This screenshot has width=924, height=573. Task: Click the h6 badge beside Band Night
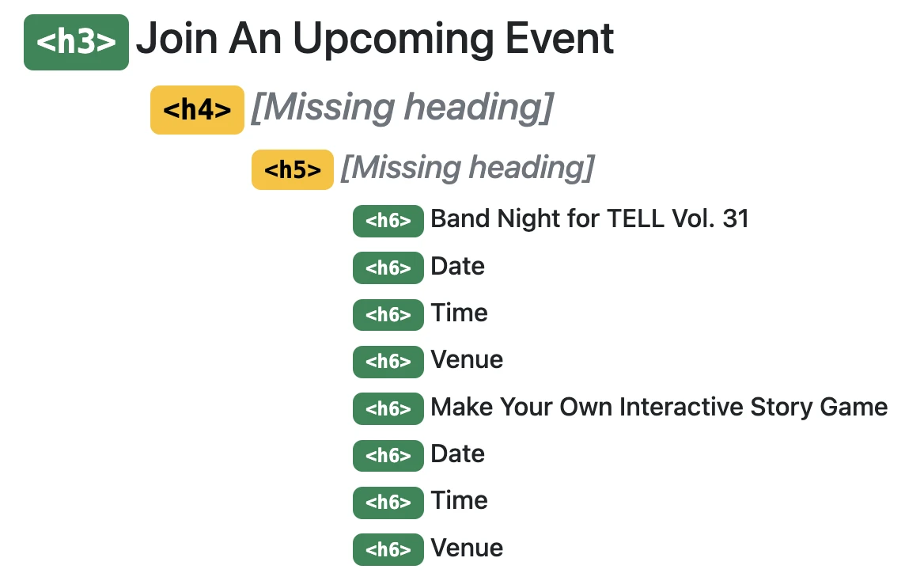388,221
